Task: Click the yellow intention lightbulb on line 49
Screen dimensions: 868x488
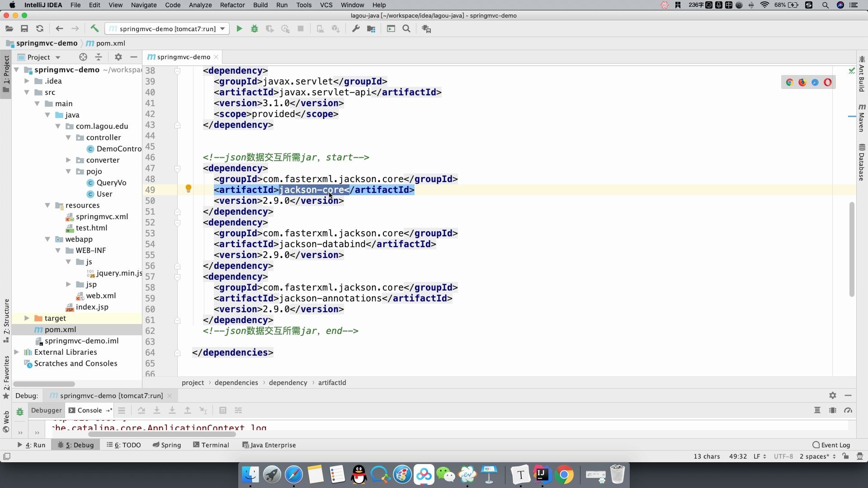Action: 189,189
